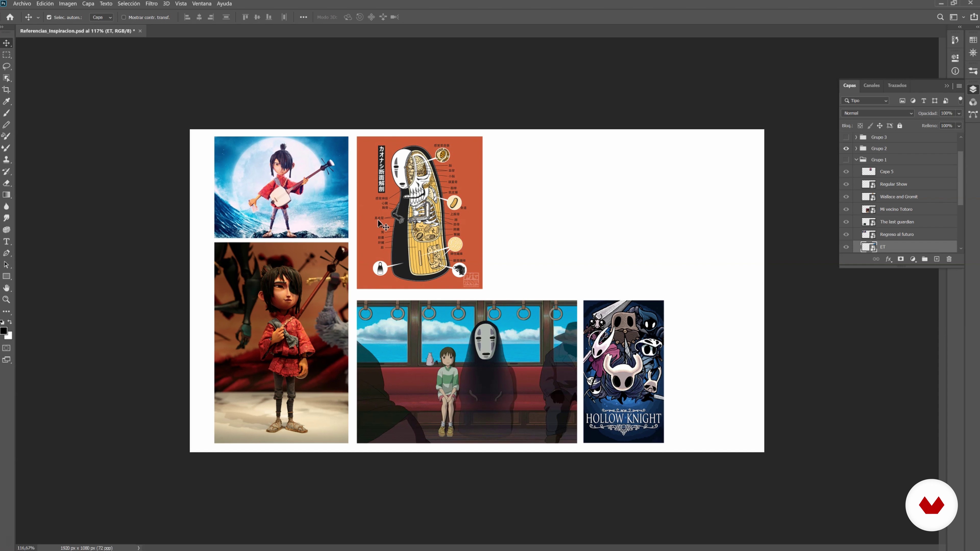Swap foreground and background colors

[x=10, y=322]
